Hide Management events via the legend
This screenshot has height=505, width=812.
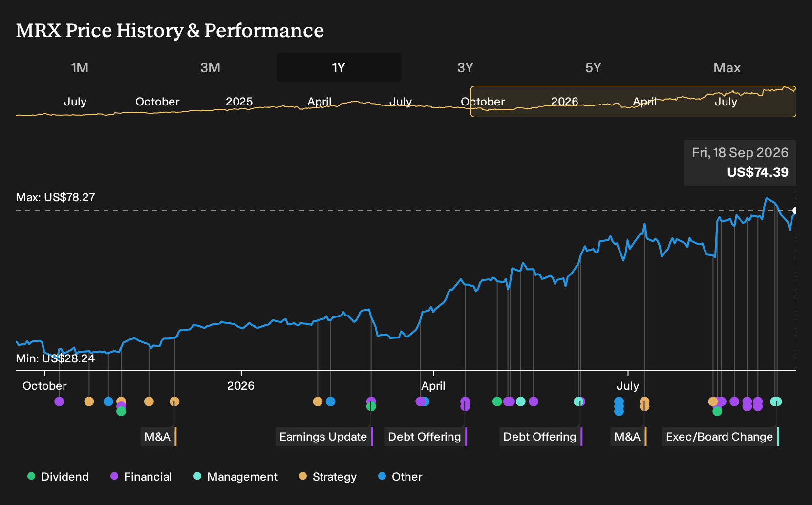tap(235, 477)
